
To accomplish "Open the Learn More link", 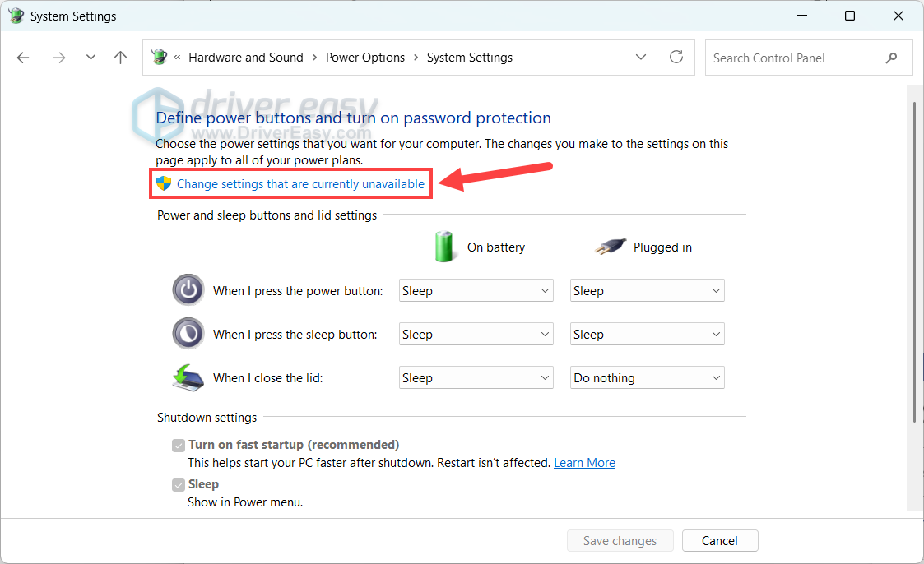I will pos(584,463).
